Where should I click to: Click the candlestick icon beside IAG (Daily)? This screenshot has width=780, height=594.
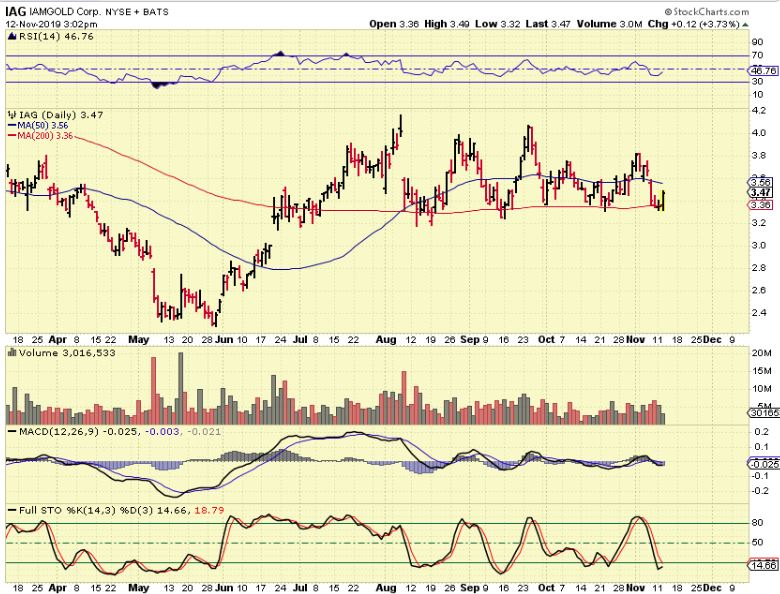coord(12,115)
